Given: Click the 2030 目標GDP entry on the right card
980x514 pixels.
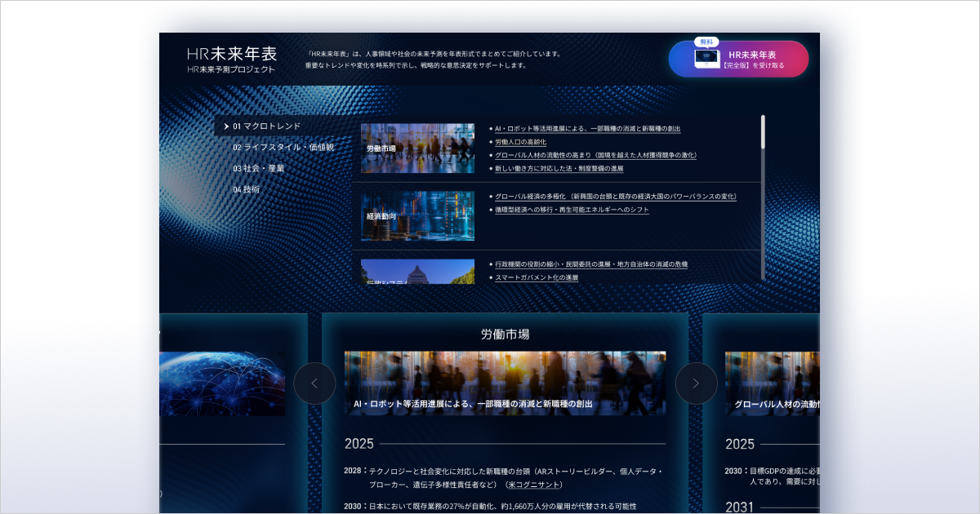Looking at the screenshot, I should (x=773, y=476).
